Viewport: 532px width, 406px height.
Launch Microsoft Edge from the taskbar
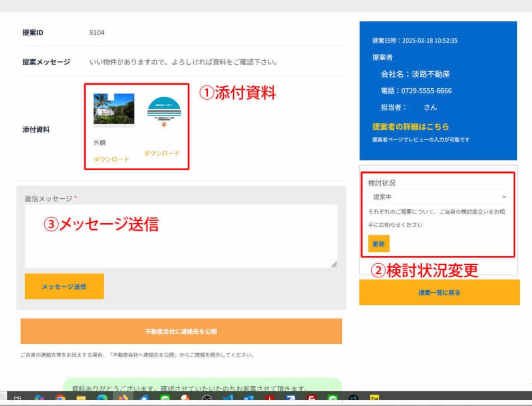click(101, 400)
